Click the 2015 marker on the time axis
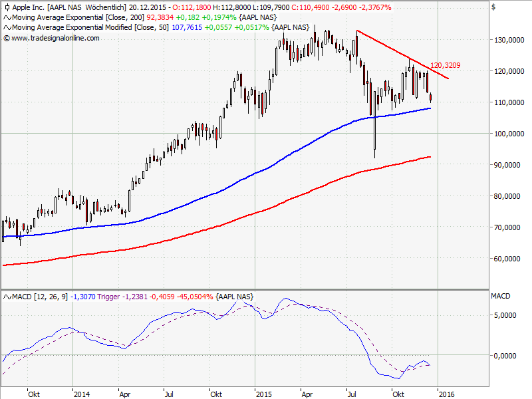The image size is (532, 399). coord(264,394)
